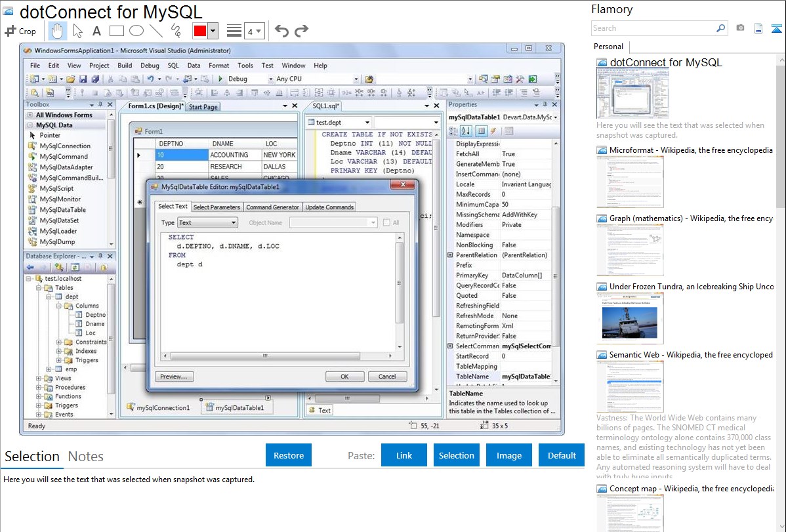Pick the freehand squiggle drawing tool
The image size is (786, 532).
click(x=176, y=31)
